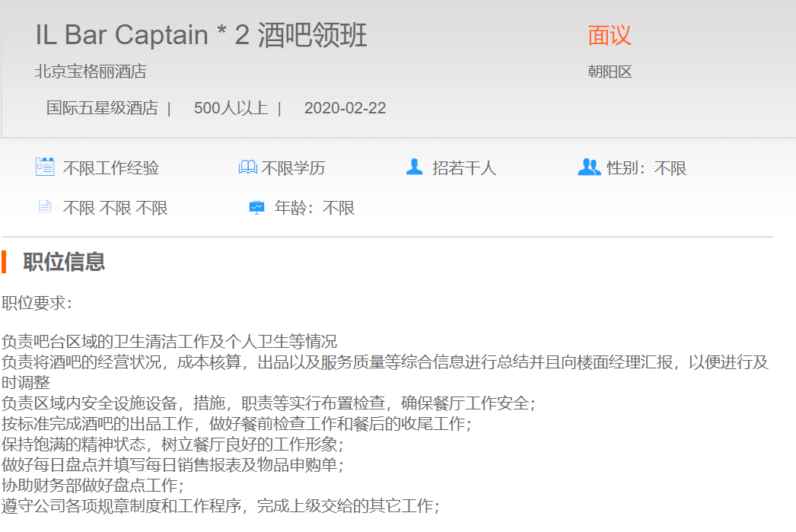Select the 职位信息 section heading
This screenshot has height=532, width=796.
pyautogui.click(x=64, y=262)
